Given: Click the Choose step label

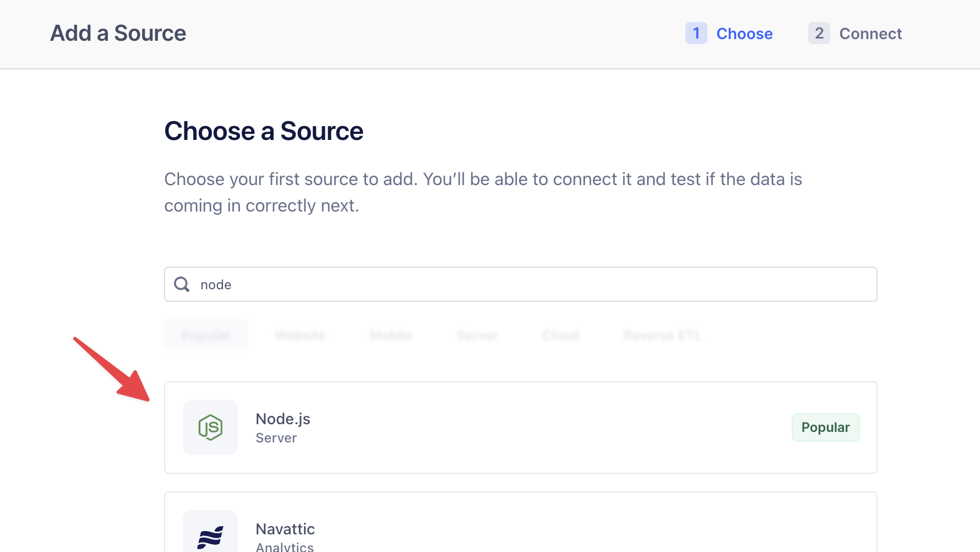Looking at the screenshot, I should pos(744,33).
